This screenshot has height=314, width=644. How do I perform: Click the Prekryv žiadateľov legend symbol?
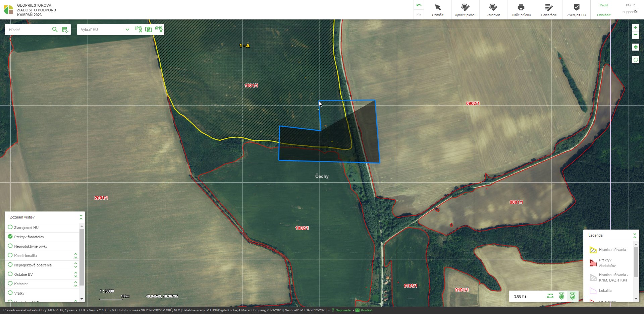click(x=593, y=263)
